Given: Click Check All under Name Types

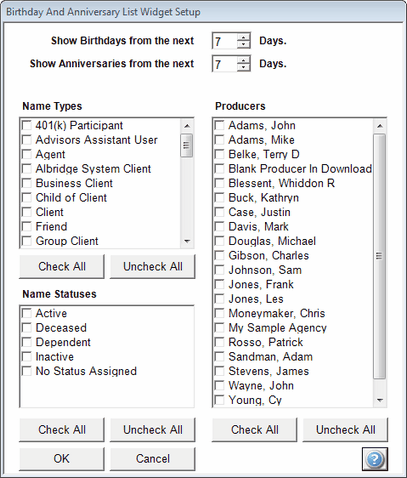Looking at the screenshot, I should (x=62, y=266).
